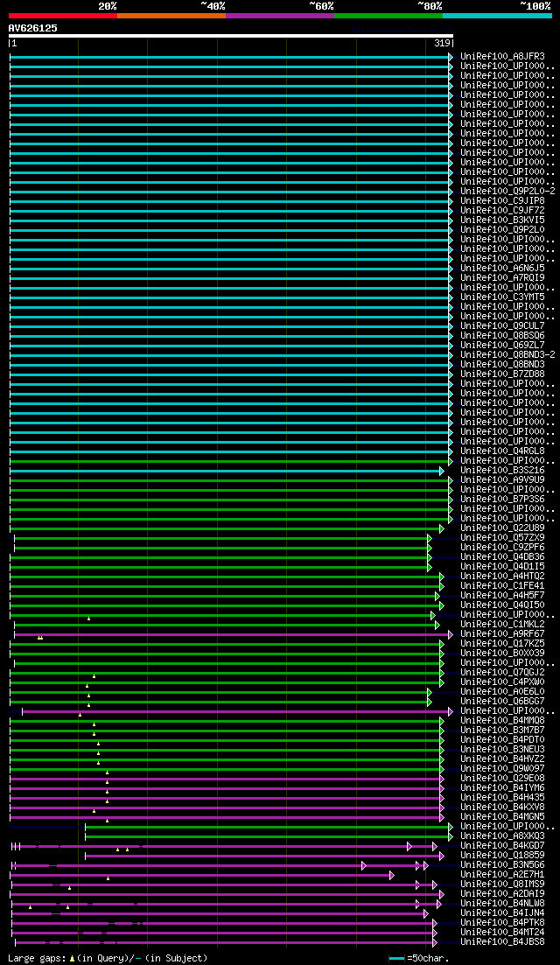Viewport: 560px width, 965px height.
Task: Click the red 20% identity legend segment
Action: click(x=63, y=15)
